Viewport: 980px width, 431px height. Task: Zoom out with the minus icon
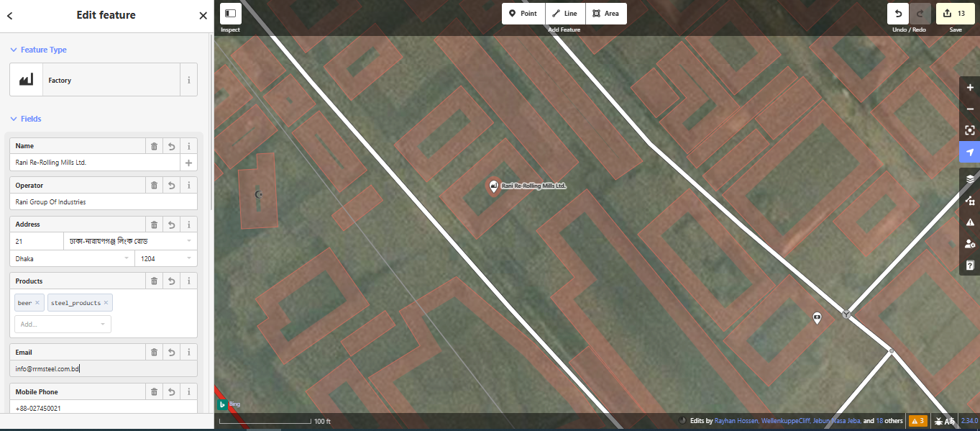click(970, 109)
